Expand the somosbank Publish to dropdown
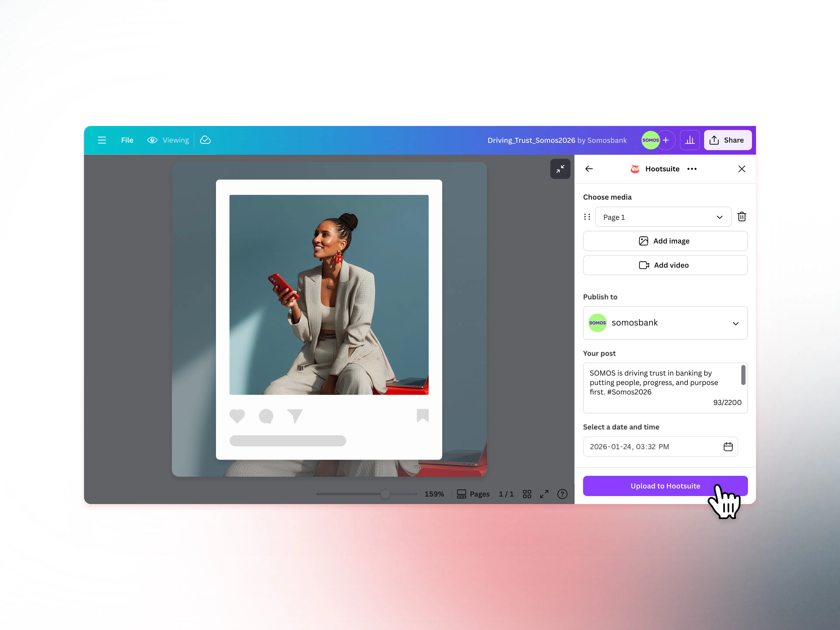Image resolution: width=840 pixels, height=630 pixels. point(665,323)
